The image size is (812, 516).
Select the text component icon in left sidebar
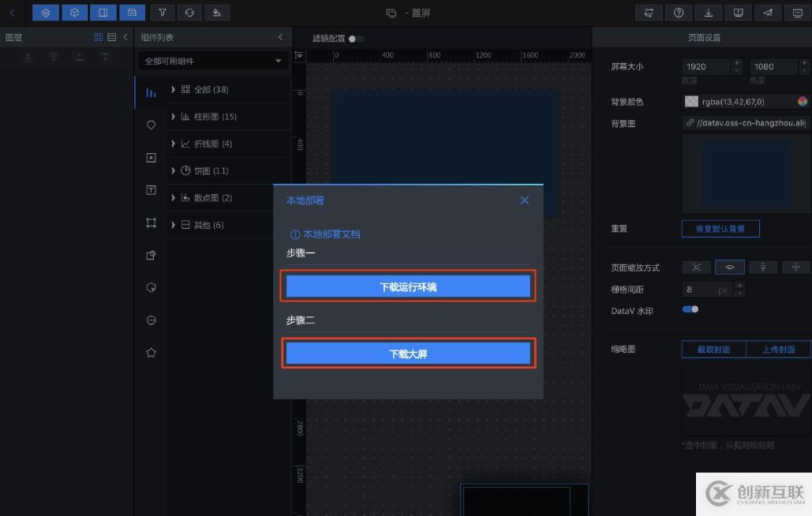(x=151, y=189)
